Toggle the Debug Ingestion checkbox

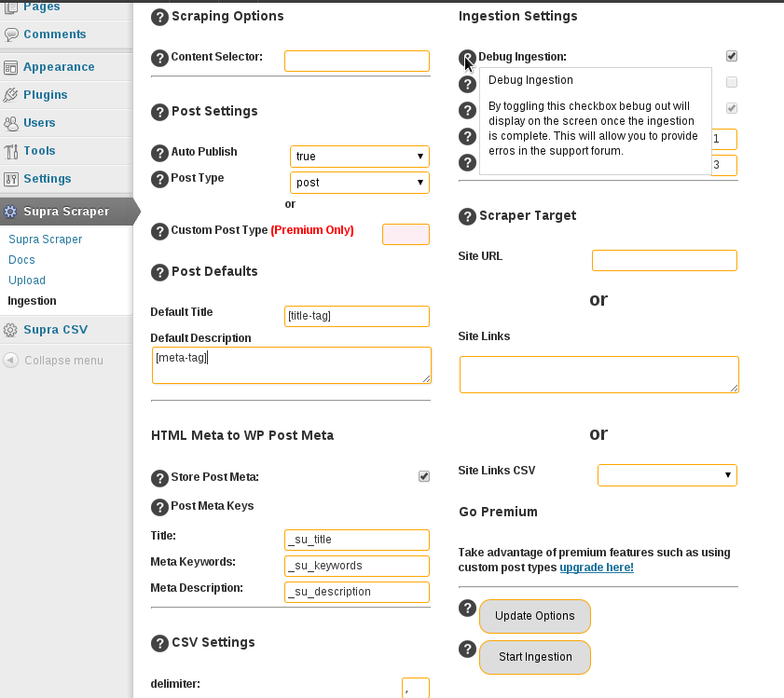(732, 56)
